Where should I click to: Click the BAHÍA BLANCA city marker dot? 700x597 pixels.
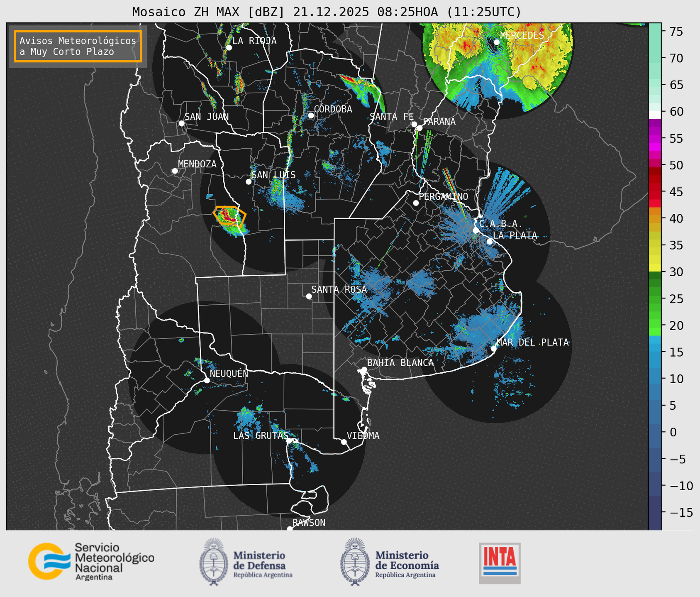pyautogui.click(x=364, y=369)
